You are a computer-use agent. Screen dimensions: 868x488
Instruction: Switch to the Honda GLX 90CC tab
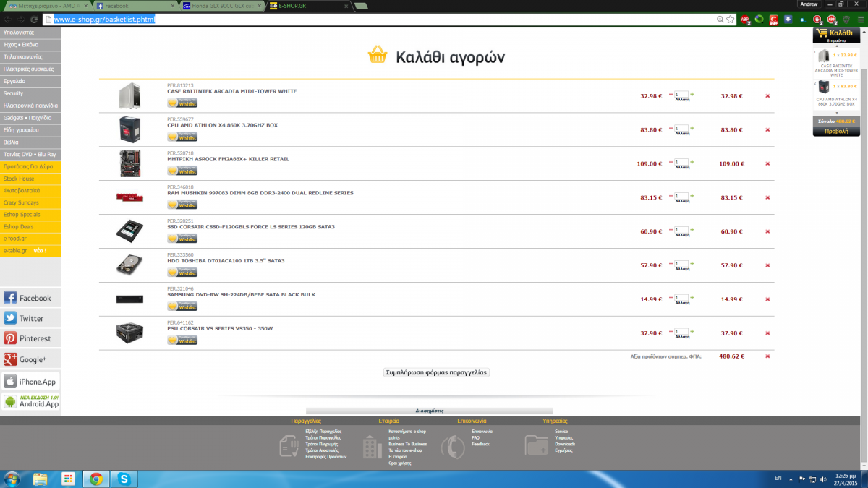[221, 6]
